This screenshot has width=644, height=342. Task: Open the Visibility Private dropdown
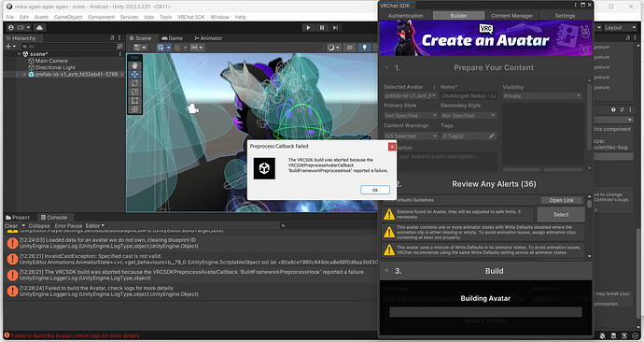[542, 95]
